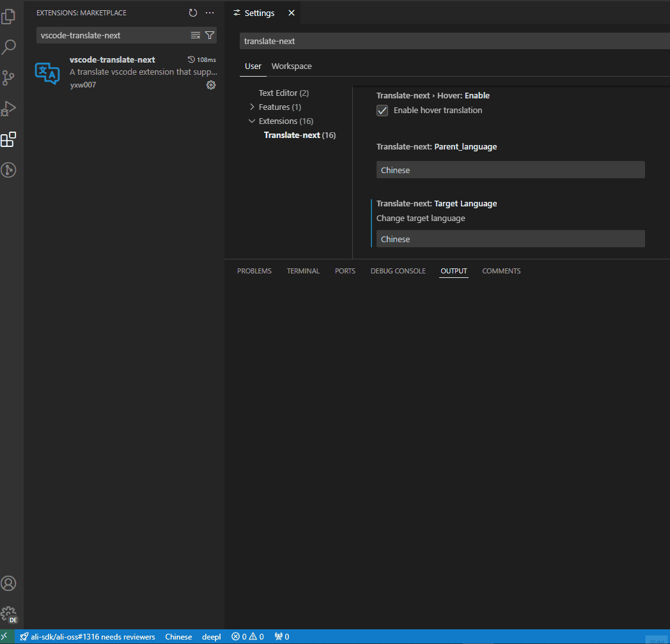Open the Accounts menu icon

8,583
